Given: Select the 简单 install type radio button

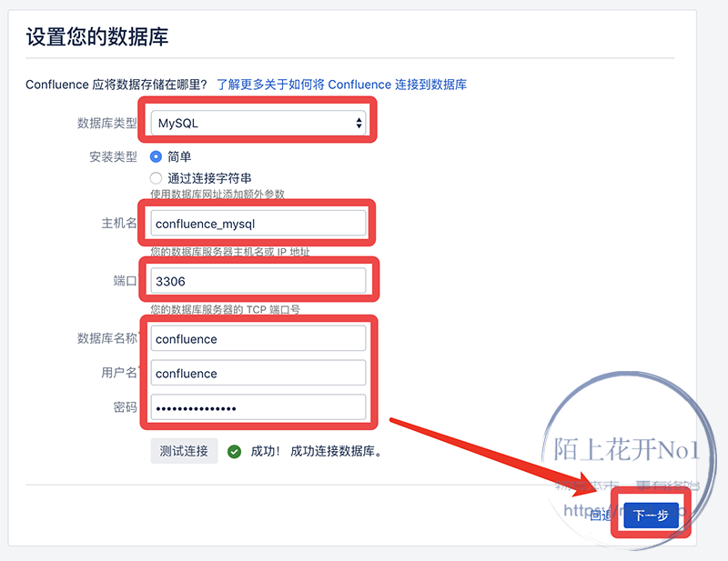Looking at the screenshot, I should pos(156,156).
